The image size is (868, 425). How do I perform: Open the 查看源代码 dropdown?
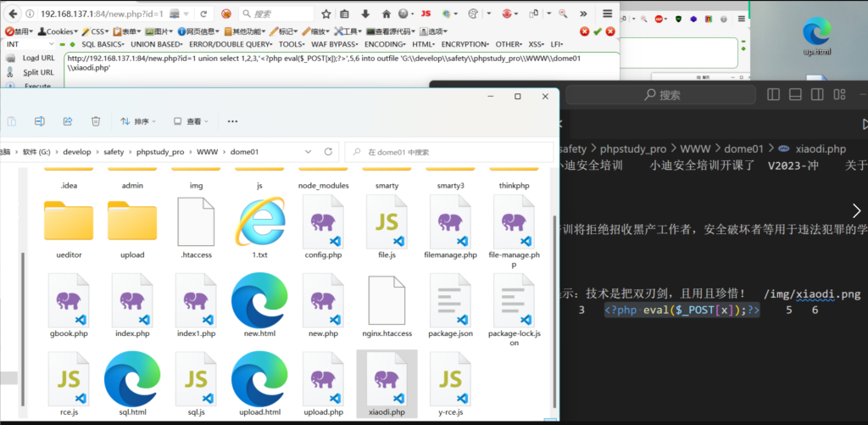(392, 31)
